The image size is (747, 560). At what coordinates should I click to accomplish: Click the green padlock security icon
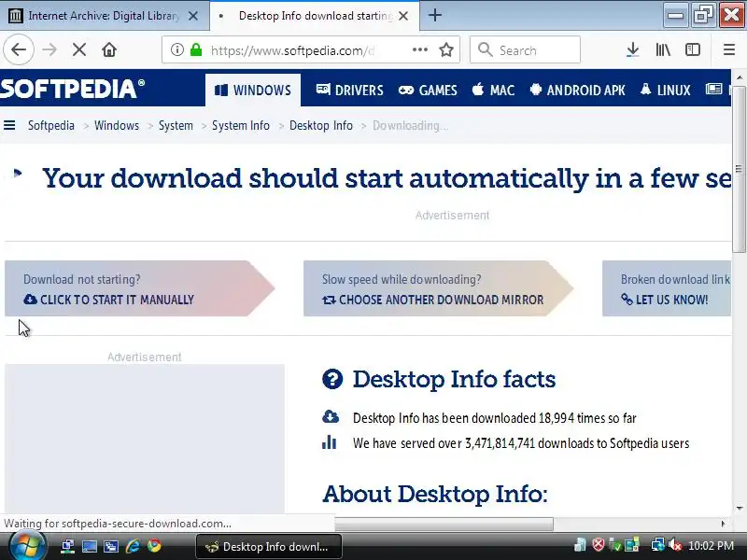click(x=196, y=49)
